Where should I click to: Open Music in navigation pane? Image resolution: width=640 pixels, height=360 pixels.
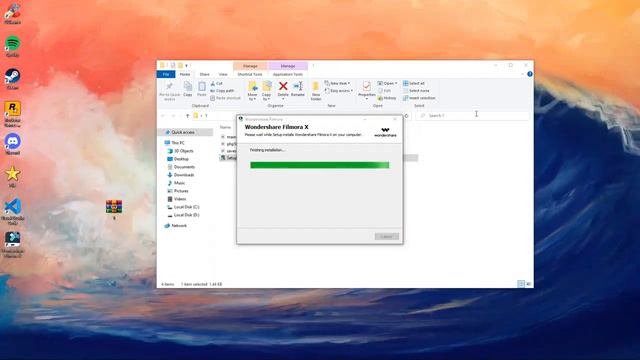point(176,183)
